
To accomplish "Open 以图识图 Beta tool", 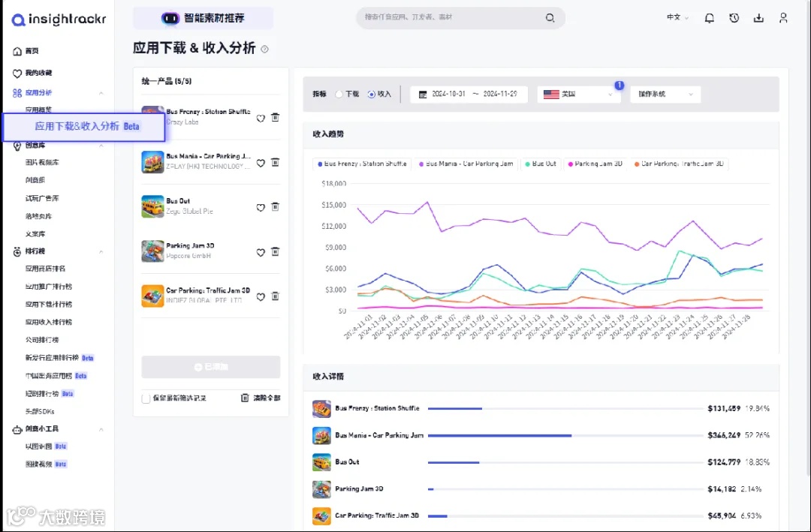I will [46, 446].
